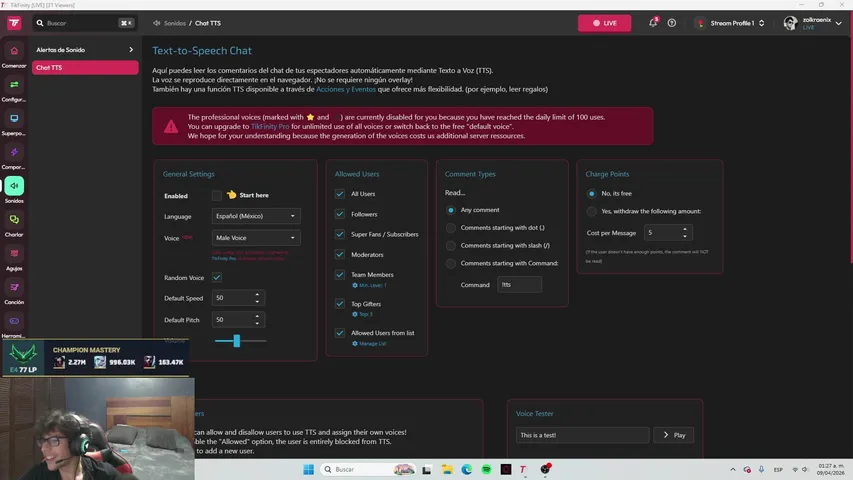Open File Explorer from taskbar
853x480 pixels.
pyautogui.click(x=447, y=469)
